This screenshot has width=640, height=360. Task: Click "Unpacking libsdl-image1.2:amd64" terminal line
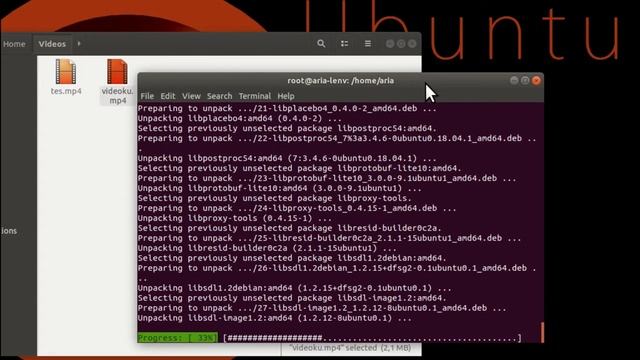pos(274,318)
